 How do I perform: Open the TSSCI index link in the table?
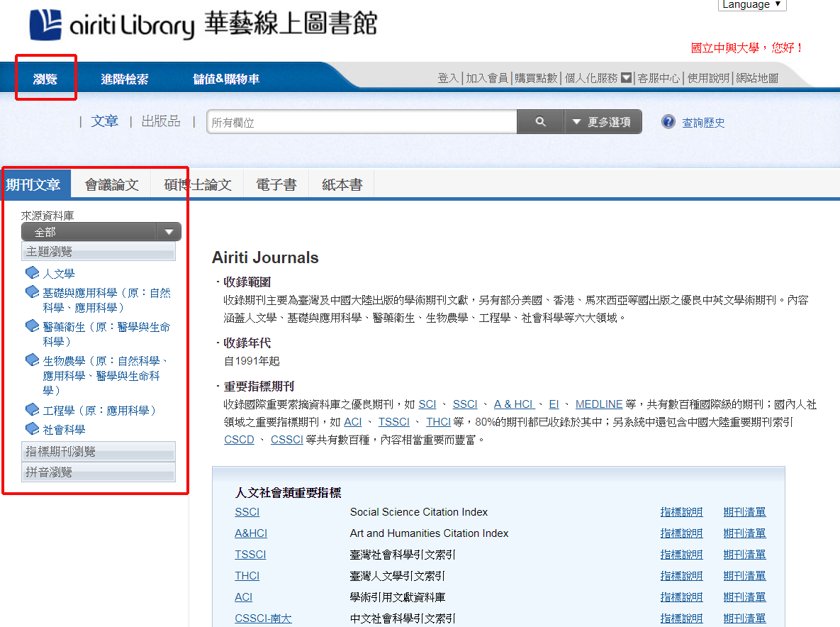pyautogui.click(x=250, y=555)
